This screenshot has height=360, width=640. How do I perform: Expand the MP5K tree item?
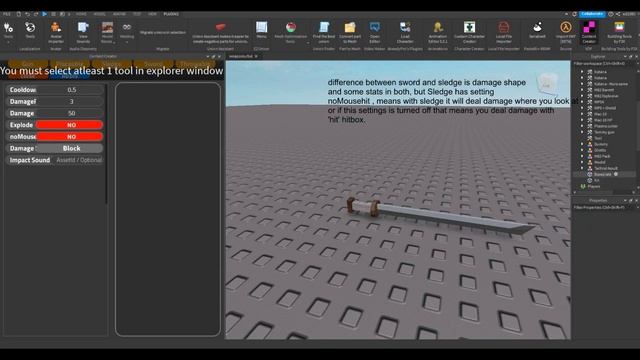click(582, 102)
